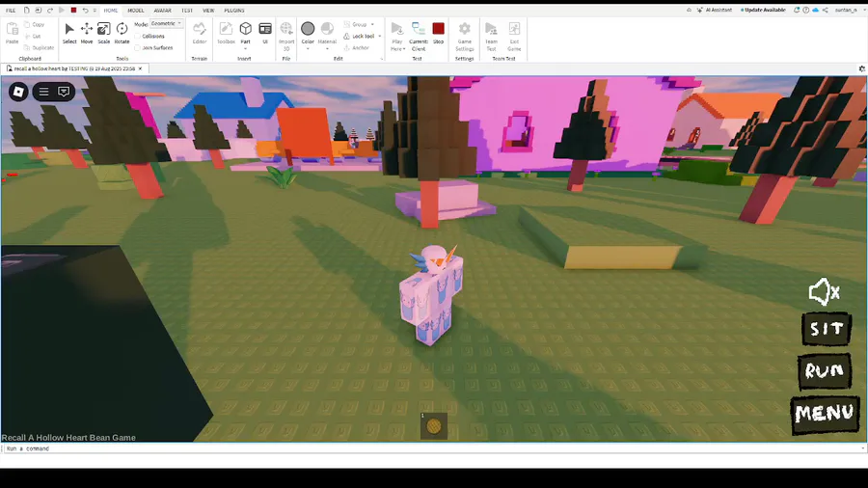Click the red stop square in quick access bar
Screen dimensions: 868x488
pyautogui.click(x=73, y=10)
